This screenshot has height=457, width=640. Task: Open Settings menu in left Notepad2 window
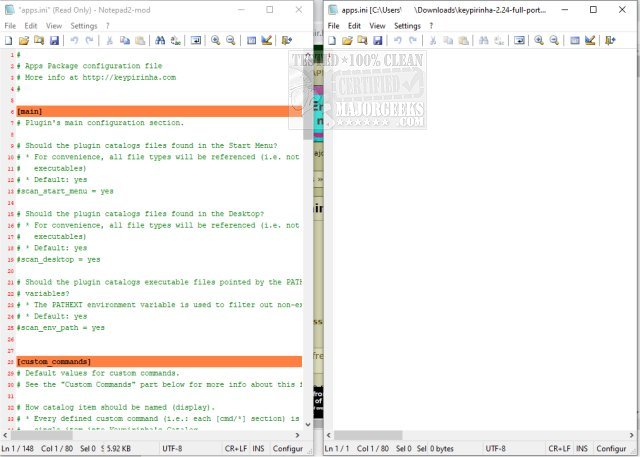pyautogui.click(x=84, y=26)
